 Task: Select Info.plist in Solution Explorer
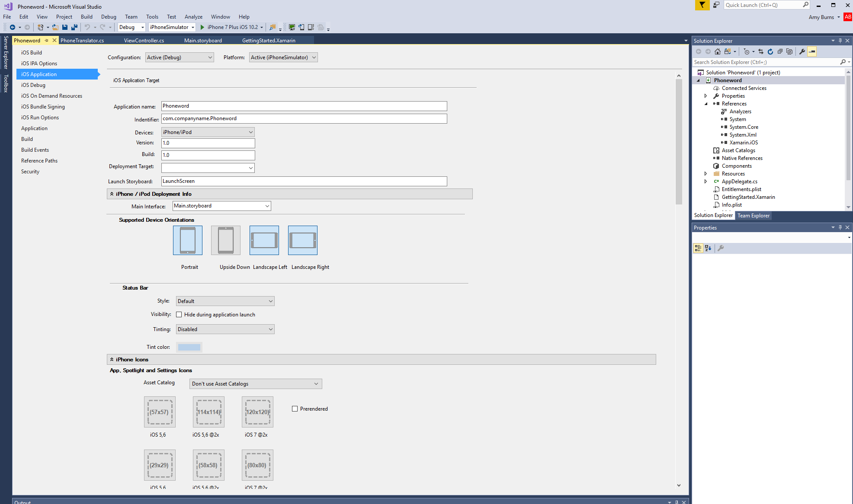click(x=731, y=205)
